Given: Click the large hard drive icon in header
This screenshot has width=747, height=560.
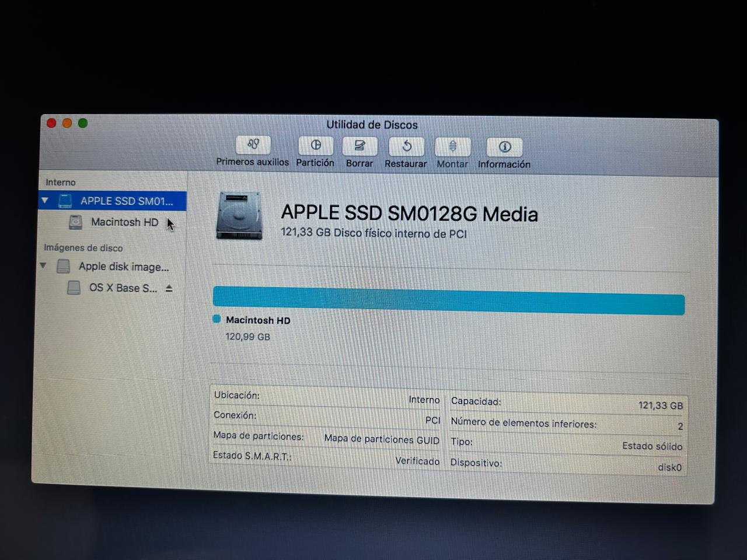Looking at the screenshot, I should (x=239, y=215).
